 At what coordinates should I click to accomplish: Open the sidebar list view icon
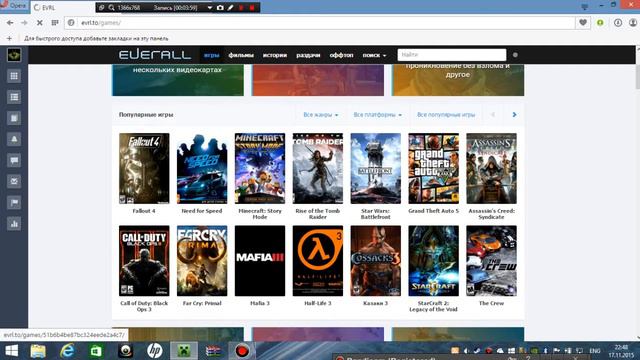14,97
